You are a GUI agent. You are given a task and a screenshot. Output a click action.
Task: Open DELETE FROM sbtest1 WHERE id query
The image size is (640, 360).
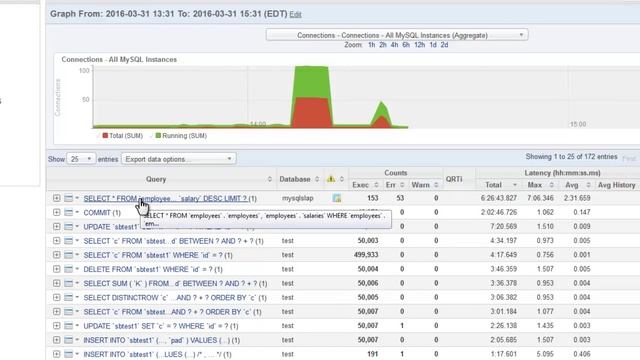pos(149,269)
